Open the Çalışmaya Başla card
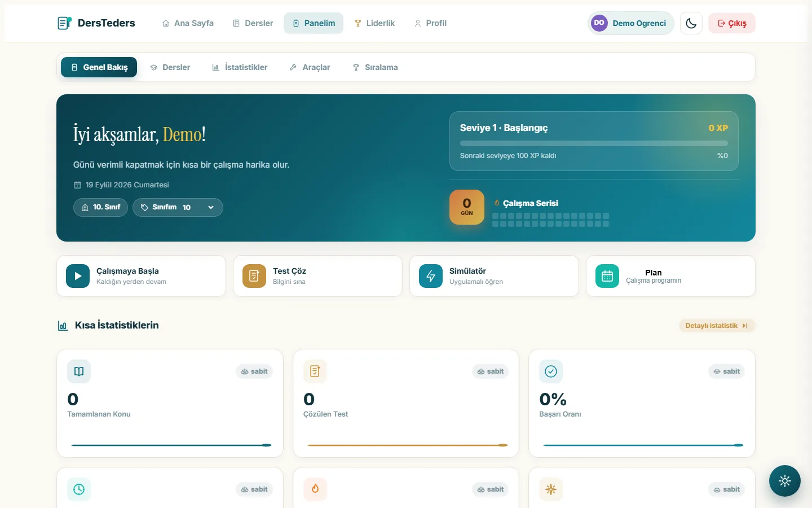The image size is (812, 508). click(x=141, y=276)
